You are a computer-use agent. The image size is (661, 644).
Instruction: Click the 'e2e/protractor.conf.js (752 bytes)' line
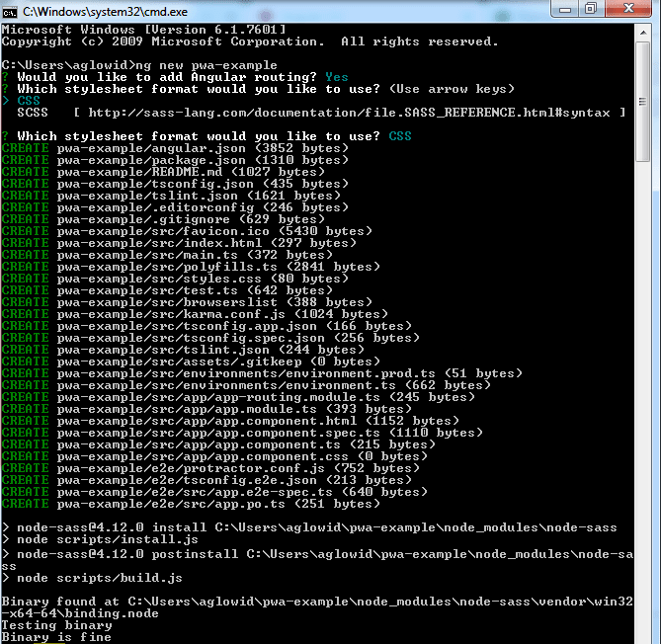[x=210, y=468]
